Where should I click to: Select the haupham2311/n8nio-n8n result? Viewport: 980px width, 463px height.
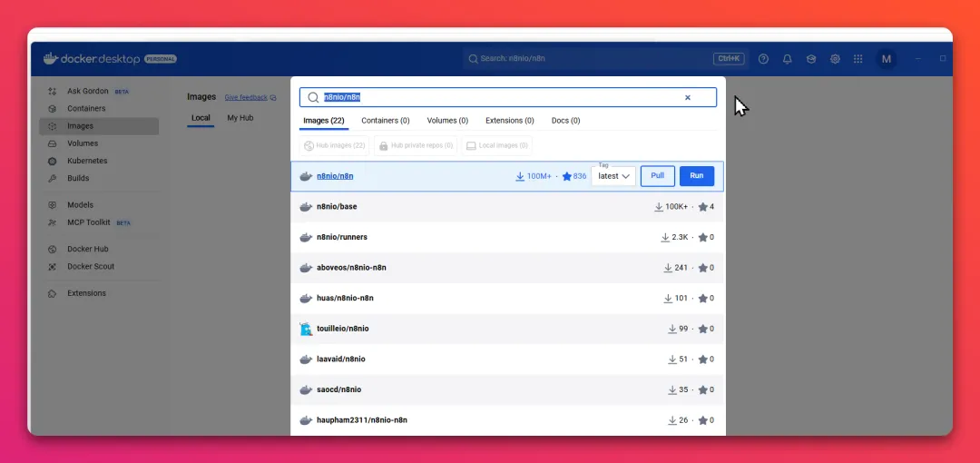tap(507, 420)
